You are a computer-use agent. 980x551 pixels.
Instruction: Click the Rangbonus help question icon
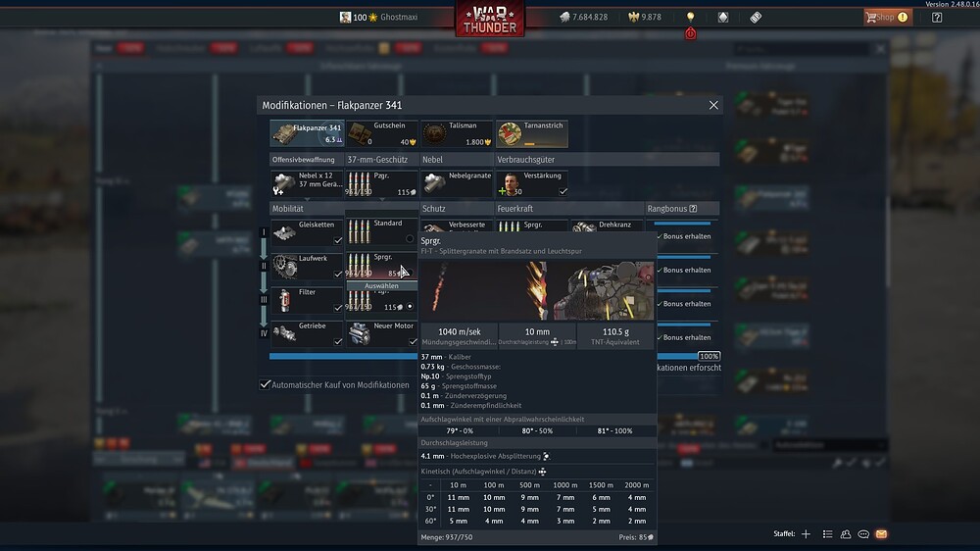tap(693, 208)
